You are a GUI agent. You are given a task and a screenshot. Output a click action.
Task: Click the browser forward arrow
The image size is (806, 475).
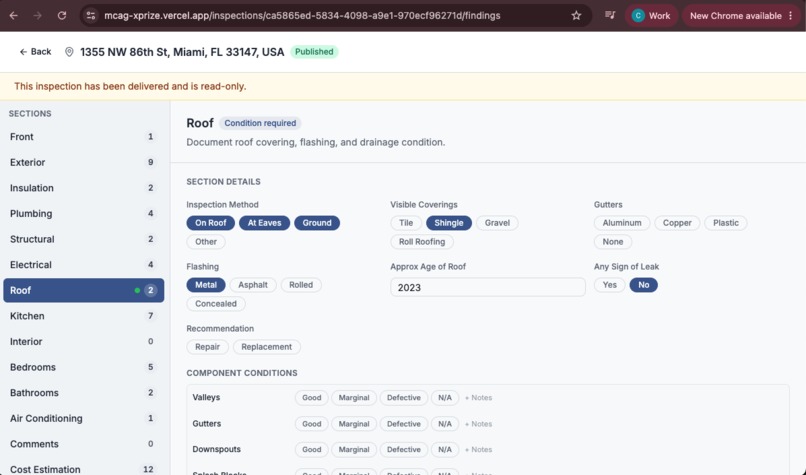[x=38, y=15]
